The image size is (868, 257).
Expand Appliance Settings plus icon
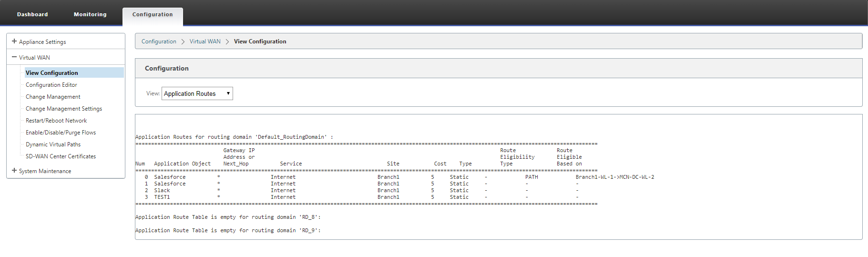(14, 41)
